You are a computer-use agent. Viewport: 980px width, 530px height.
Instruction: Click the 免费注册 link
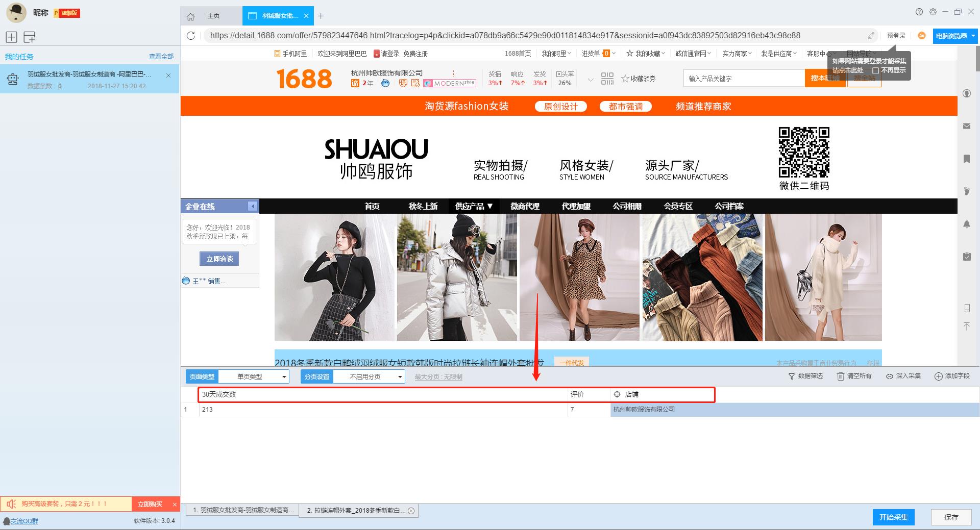415,54
